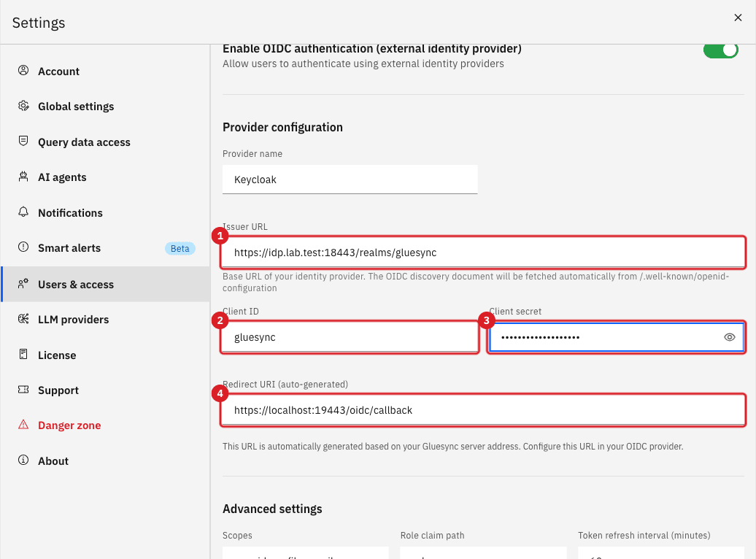The height and width of the screenshot is (559, 756).
Task: Open the Global settings section
Action: pos(106,106)
